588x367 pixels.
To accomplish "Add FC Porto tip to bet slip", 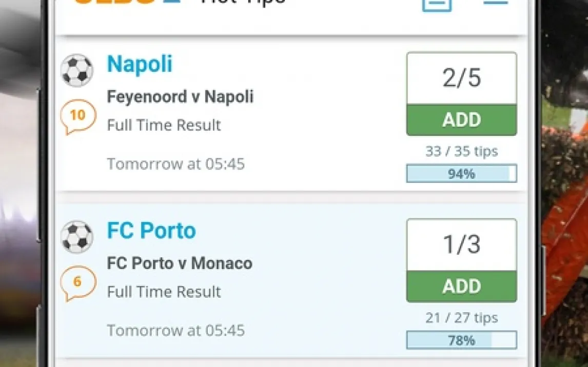I will point(461,287).
